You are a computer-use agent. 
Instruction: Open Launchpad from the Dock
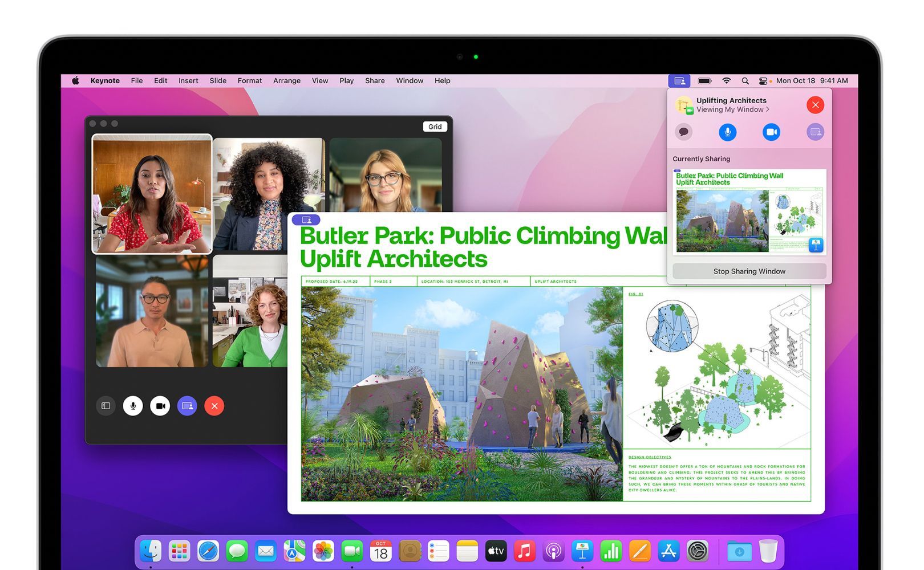point(179,551)
